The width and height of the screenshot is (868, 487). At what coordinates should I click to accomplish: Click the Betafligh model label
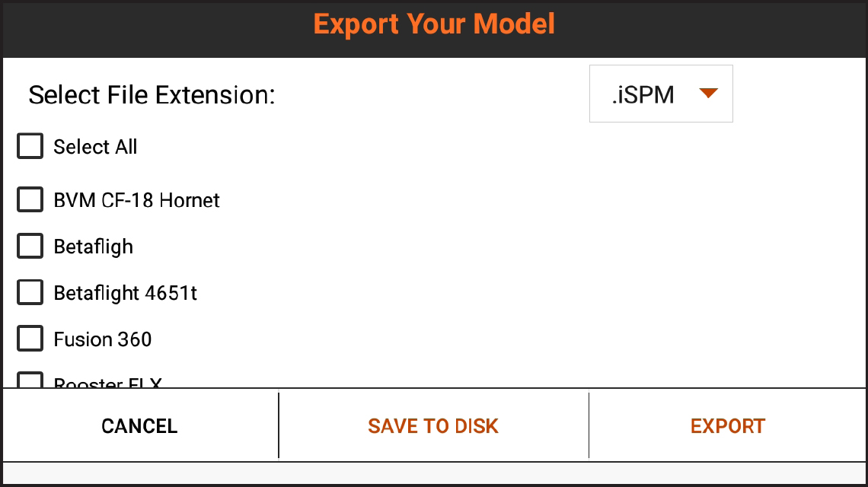pos(94,247)
